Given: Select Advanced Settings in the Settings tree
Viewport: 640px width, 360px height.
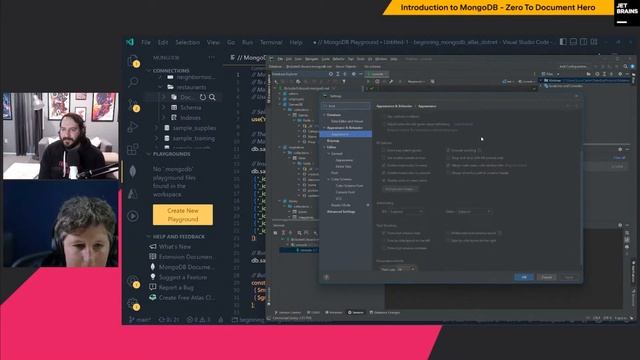Looking at the screenshot, I should 341,211.
